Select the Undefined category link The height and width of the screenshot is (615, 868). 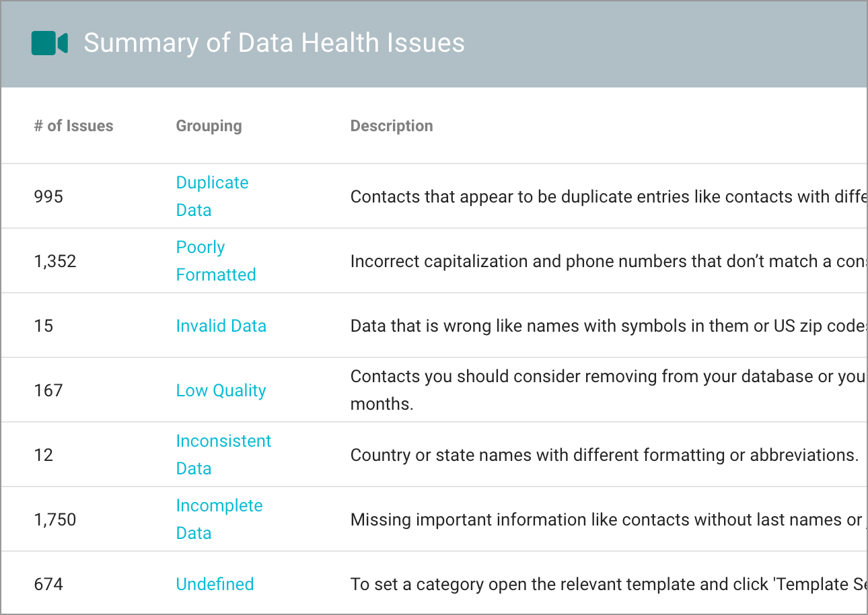(x=215, y=584)
